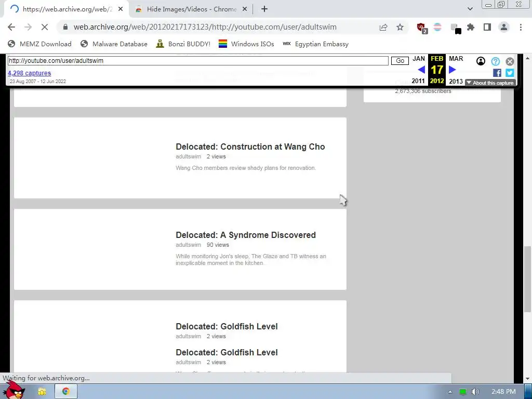Click the Chrome taskbar icon
The image size is (532, 399).
pyautogui.click(x=66, y=392)
